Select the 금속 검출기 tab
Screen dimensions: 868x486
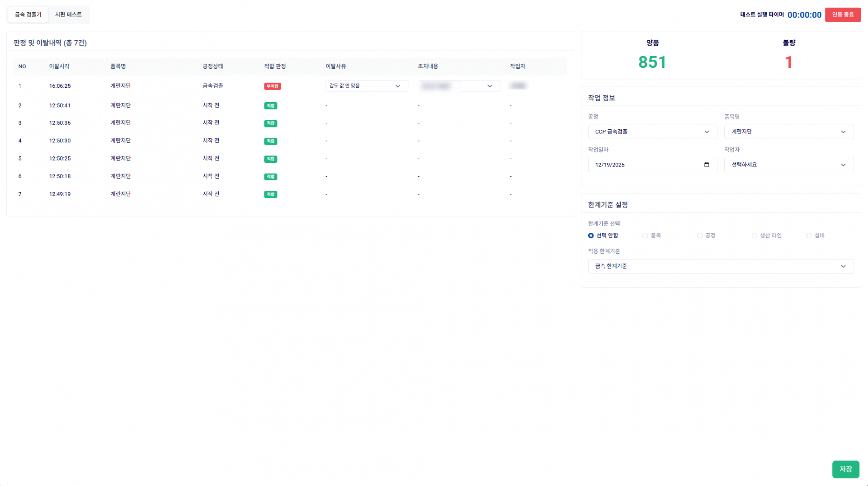(28, 14)
